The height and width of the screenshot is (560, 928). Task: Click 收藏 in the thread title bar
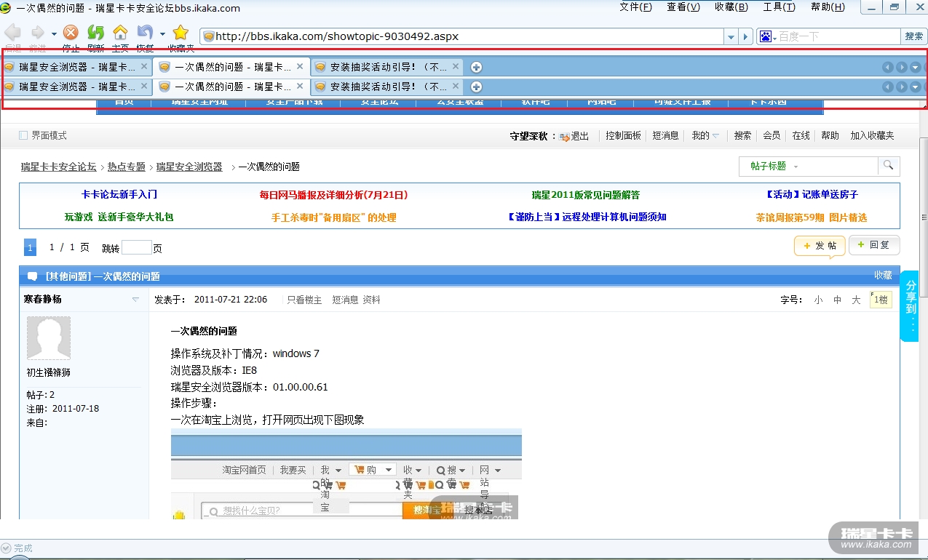(883, 275)
